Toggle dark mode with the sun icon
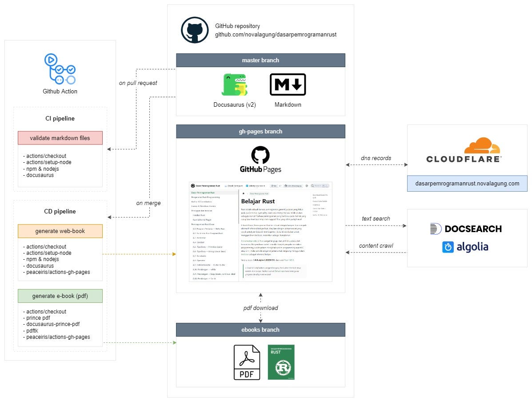Image resolution: width=532 pixels, height=402 pixels. [x=306, y=185]
